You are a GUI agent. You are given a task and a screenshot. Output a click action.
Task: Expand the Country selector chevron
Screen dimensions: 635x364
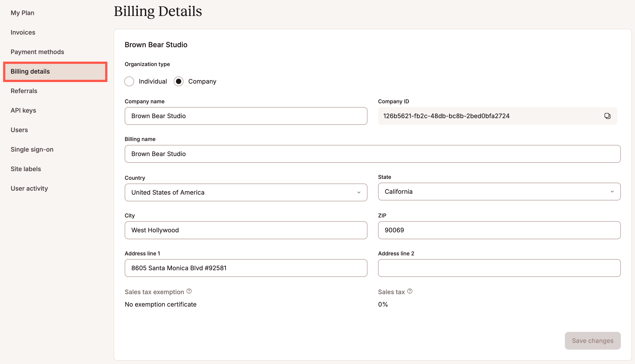[359, 192]
